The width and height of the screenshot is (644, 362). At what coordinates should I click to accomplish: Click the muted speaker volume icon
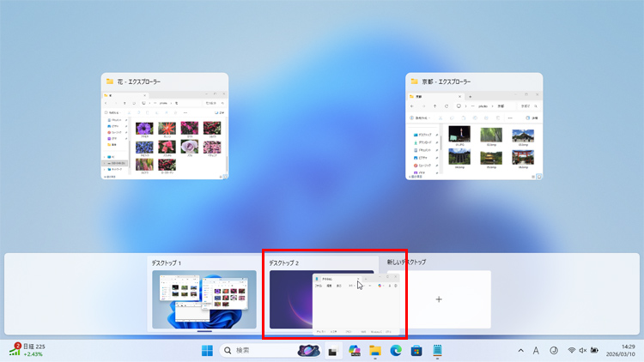(x=583, y=350)
